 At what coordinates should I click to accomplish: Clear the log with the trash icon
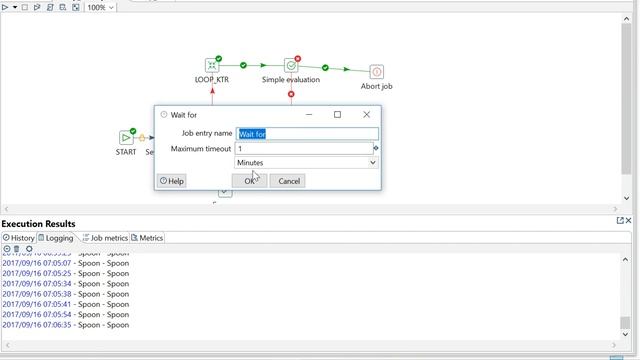[x=17, y=249]
